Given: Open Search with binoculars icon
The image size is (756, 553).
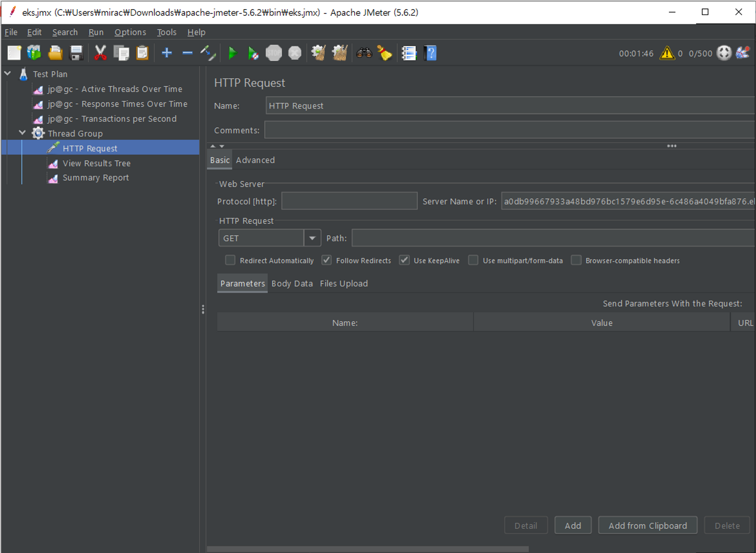Looking at the screenshot, I should click(x=364, y=53).
